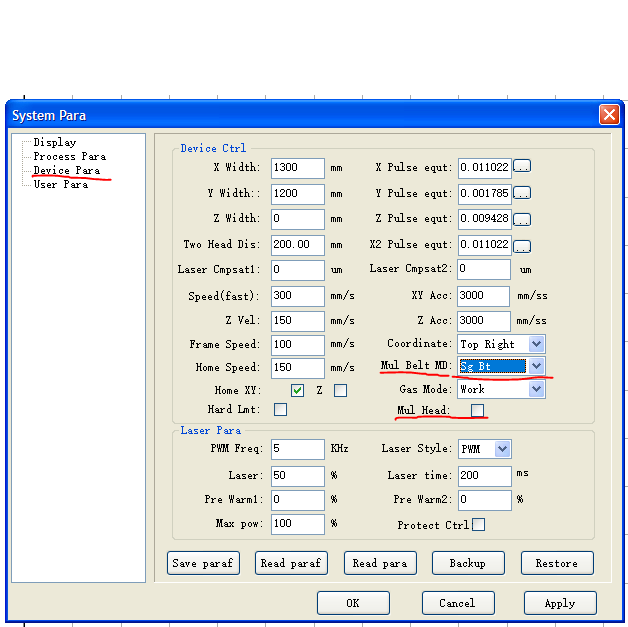The image size is (628, 627).
Task: Expand the Mul Belt MD dropdown
Action: [536, 367]
